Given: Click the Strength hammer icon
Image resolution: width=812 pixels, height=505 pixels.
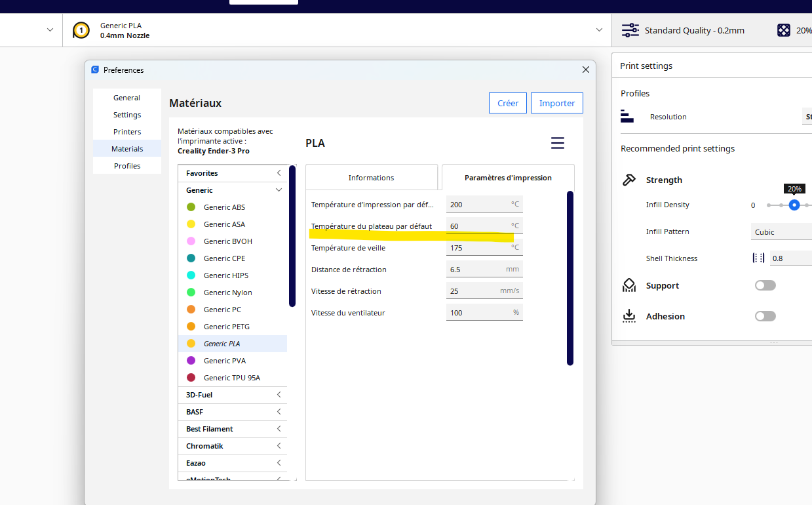Looking at the screenshot, I should 629,180.
